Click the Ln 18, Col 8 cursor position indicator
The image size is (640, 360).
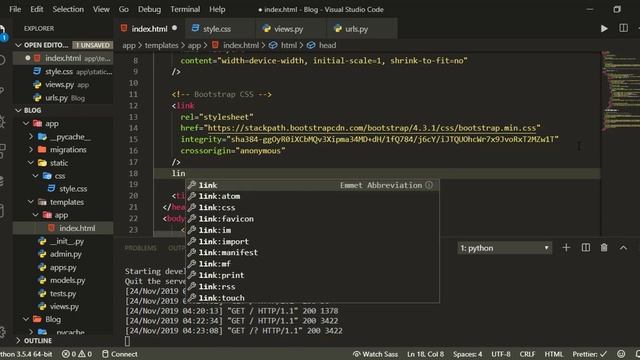tap(425, 354)
